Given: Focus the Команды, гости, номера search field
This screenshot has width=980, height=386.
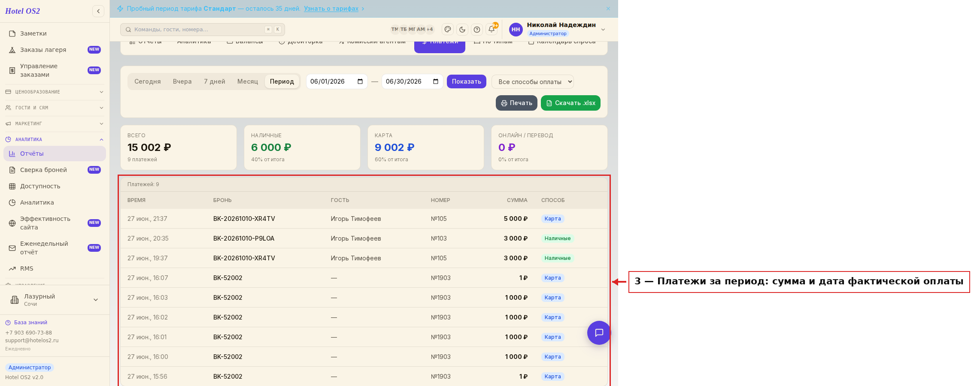Looking at the screenshot, I should 202,30.
